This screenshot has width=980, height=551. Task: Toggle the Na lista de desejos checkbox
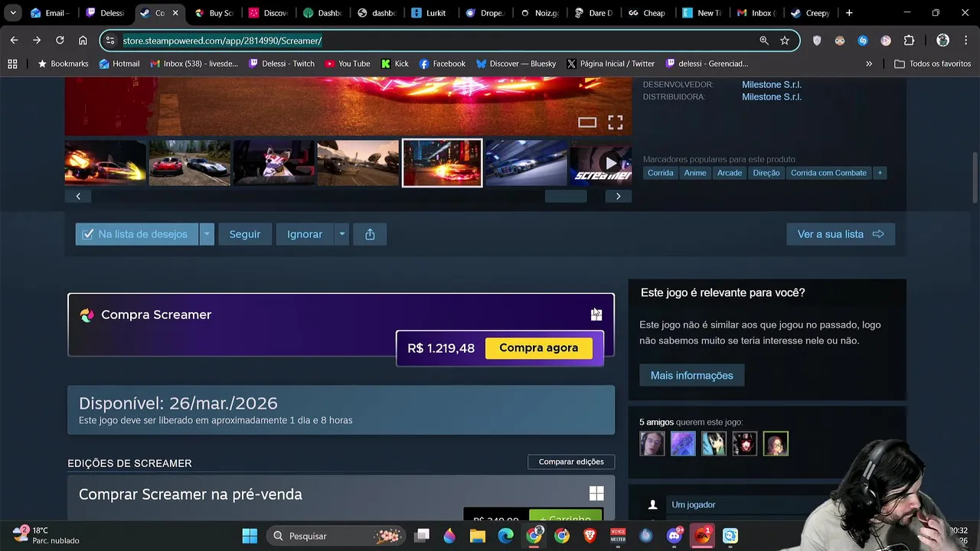(x=88, y=234)
